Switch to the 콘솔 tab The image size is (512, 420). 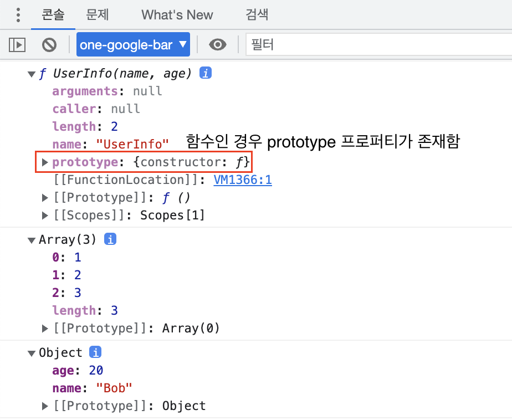(53, 15)
